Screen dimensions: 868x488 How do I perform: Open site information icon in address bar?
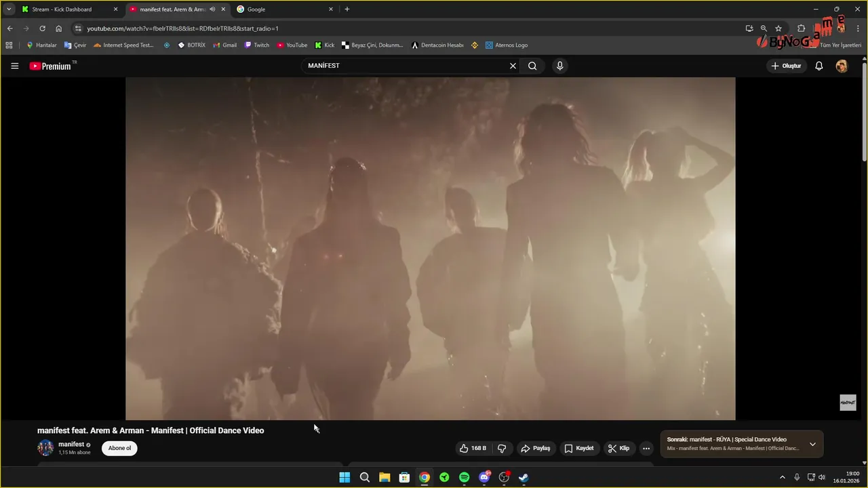[x=78, y=28]
